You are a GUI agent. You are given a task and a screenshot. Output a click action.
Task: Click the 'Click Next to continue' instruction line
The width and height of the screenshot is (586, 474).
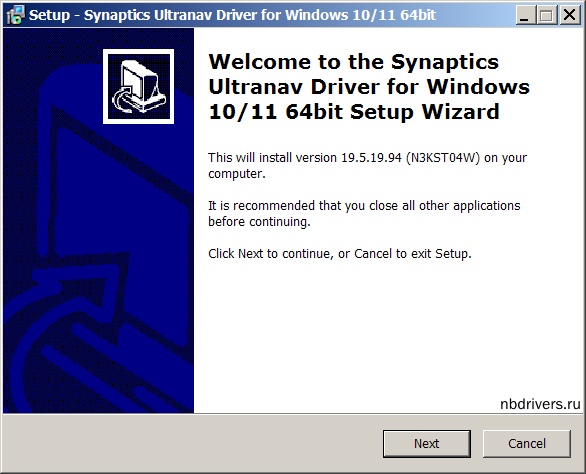click(340, 254)
